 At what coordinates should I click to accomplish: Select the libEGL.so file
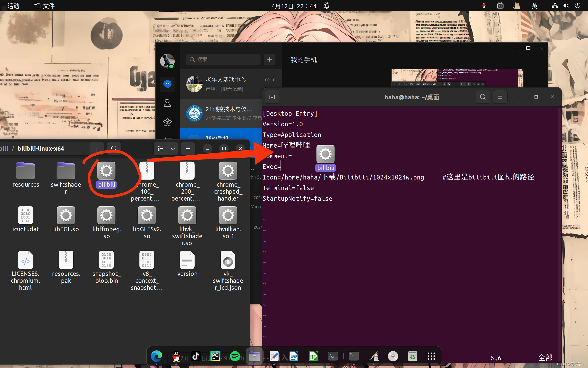pos(66,219)
